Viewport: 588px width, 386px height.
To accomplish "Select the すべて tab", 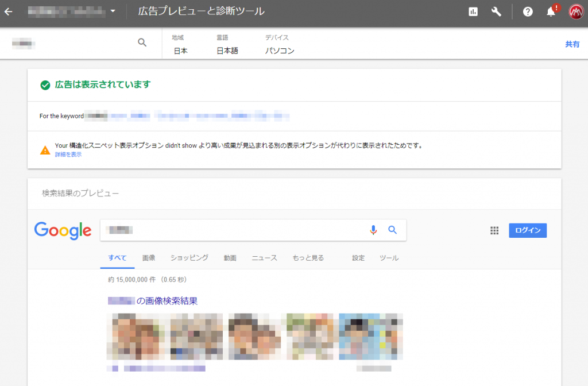I will [117, 257].
